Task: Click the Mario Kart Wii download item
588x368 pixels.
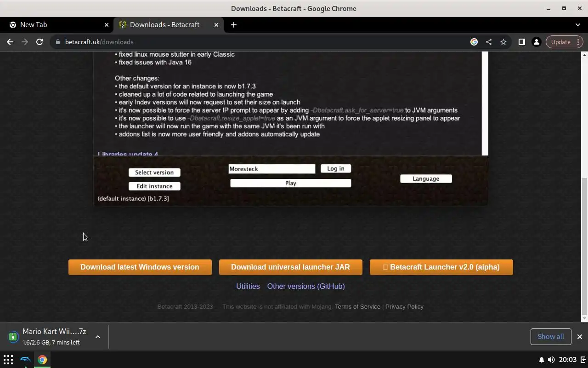Action: coord(54,337)
